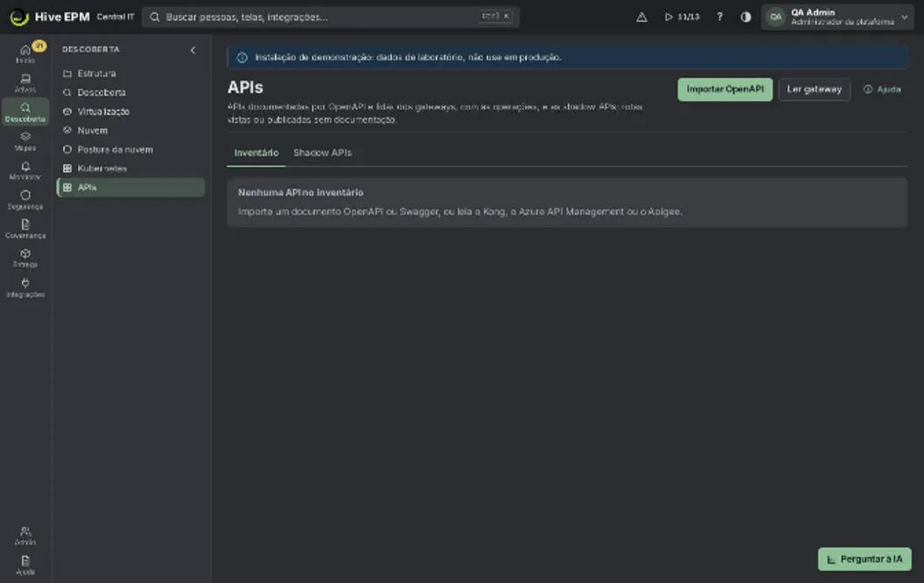Switch to the Inventário tab

(256, 154)
